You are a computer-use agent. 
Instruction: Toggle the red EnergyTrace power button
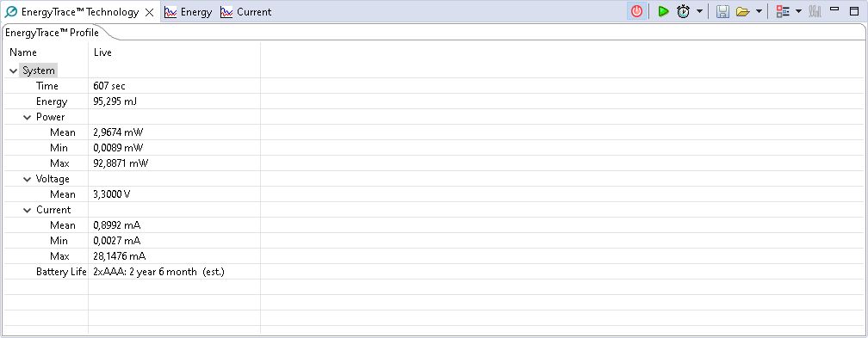pyautogui.click(x=636, y=12)
